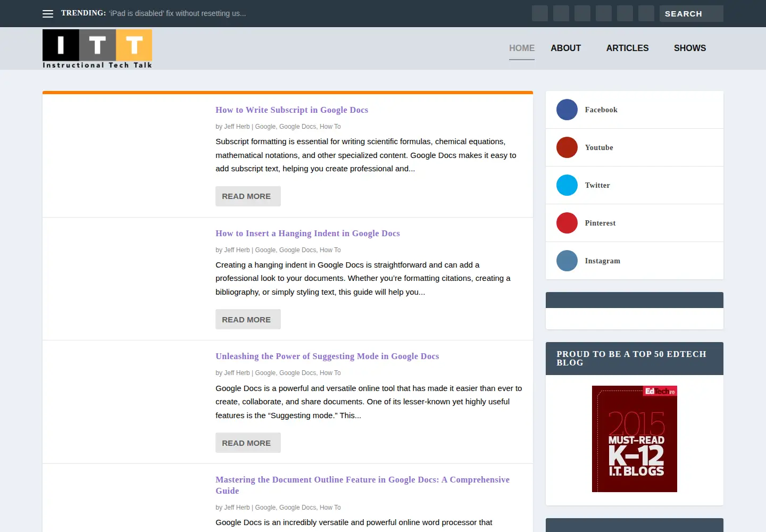Click 'How To' category under Hanging Indent article

(330, 250)
